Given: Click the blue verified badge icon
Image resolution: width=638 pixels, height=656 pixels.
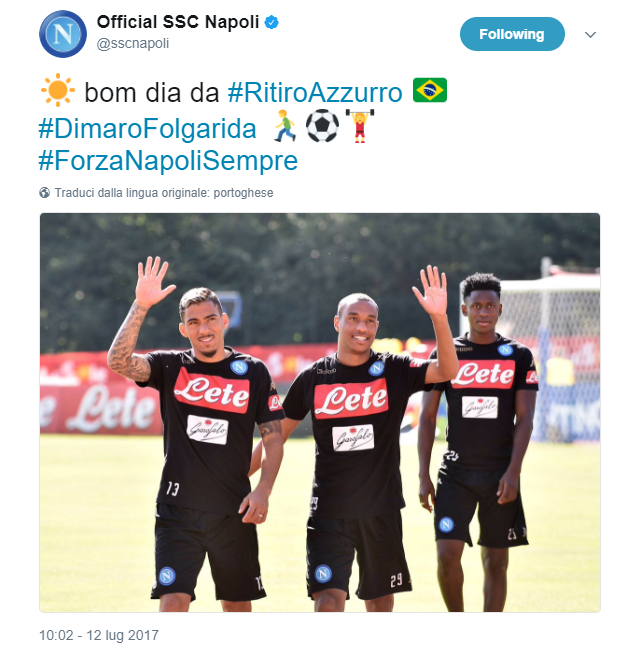Looking at the screenshot, I should point(272,22).
